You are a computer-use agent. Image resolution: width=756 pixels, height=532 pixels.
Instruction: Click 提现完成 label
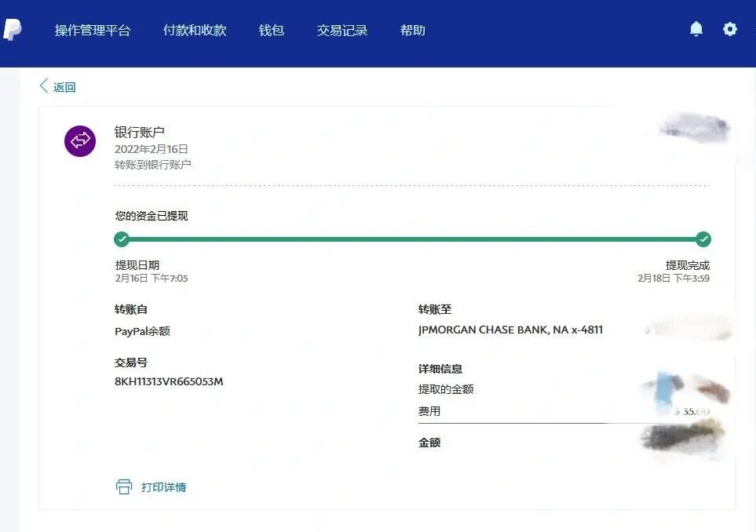[688, 265]
